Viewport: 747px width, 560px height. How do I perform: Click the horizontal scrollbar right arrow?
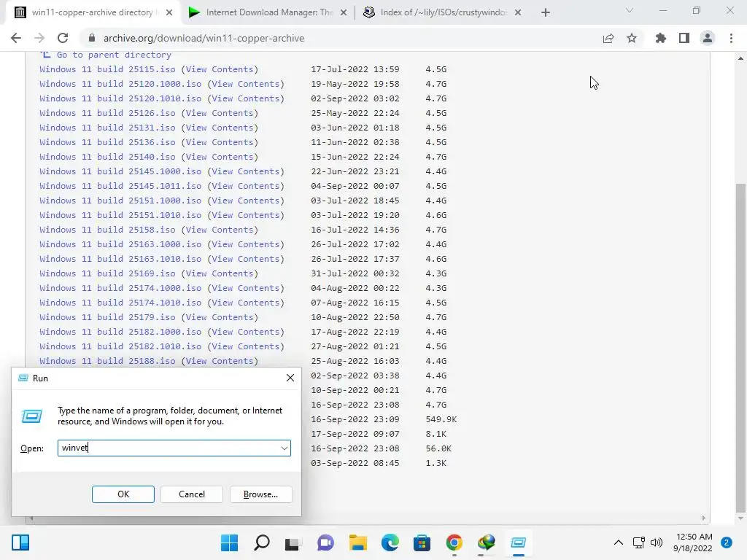tap(704, 518)
